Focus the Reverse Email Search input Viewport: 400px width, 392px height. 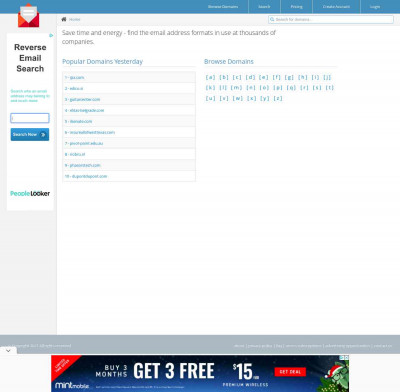[30, 118]
